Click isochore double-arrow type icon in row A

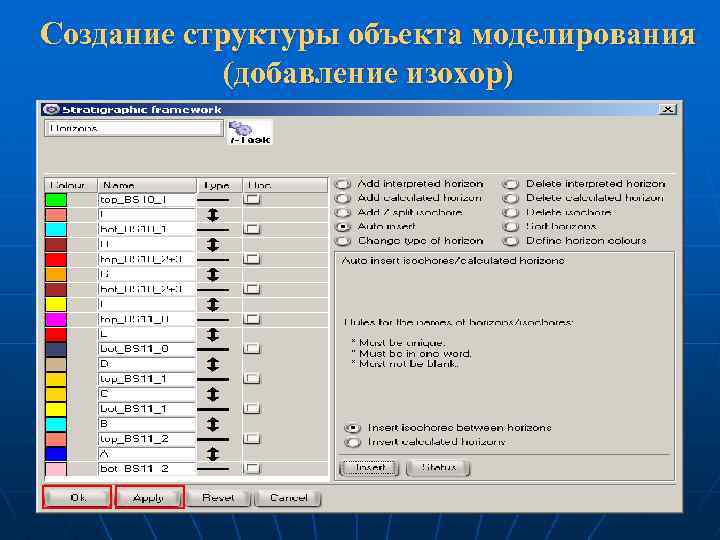tap(212, 454)
